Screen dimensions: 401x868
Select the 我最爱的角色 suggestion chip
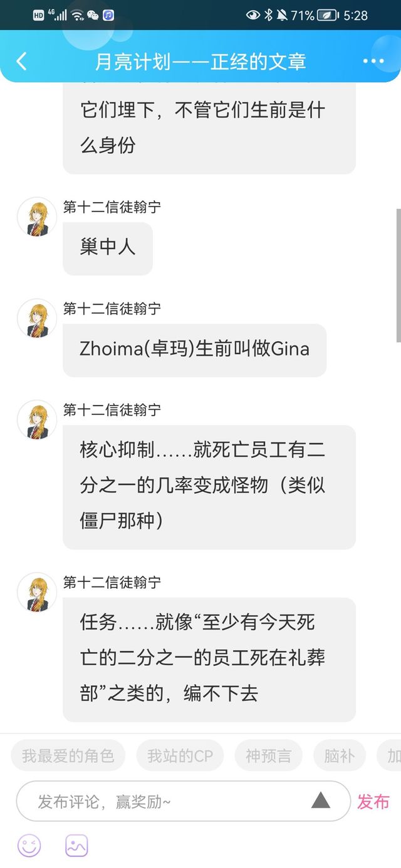(x=68, y=755)
